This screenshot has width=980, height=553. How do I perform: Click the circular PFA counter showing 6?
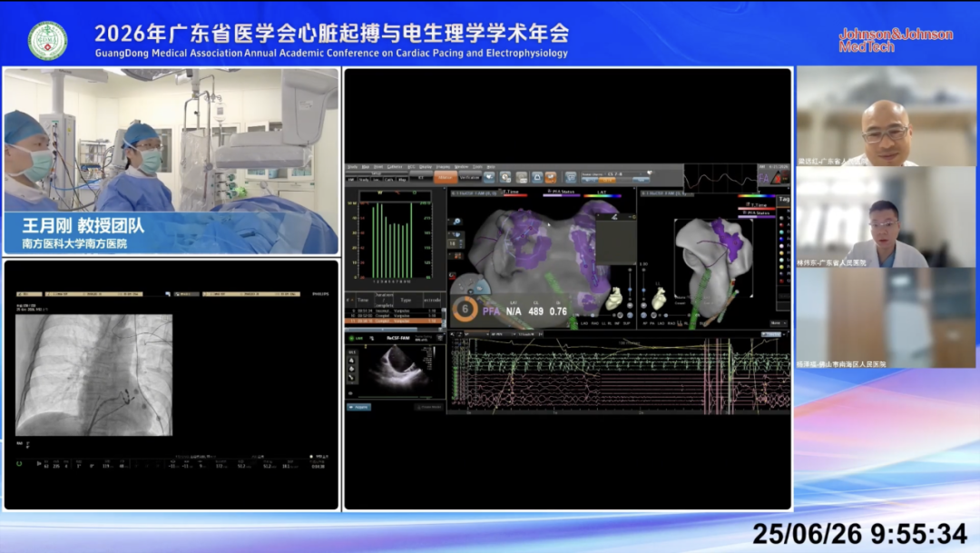pos(465,309)
